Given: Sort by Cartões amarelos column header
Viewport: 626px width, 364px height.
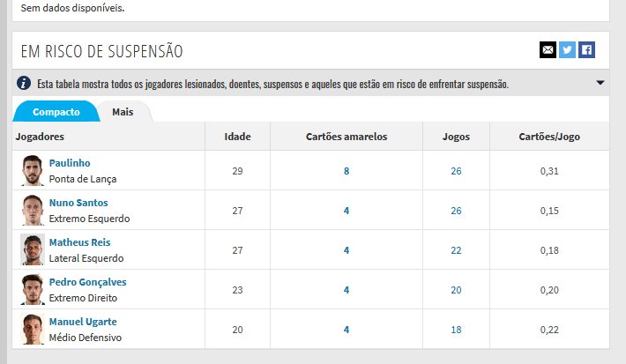Looking at the screenshot, I should point(347,137).
